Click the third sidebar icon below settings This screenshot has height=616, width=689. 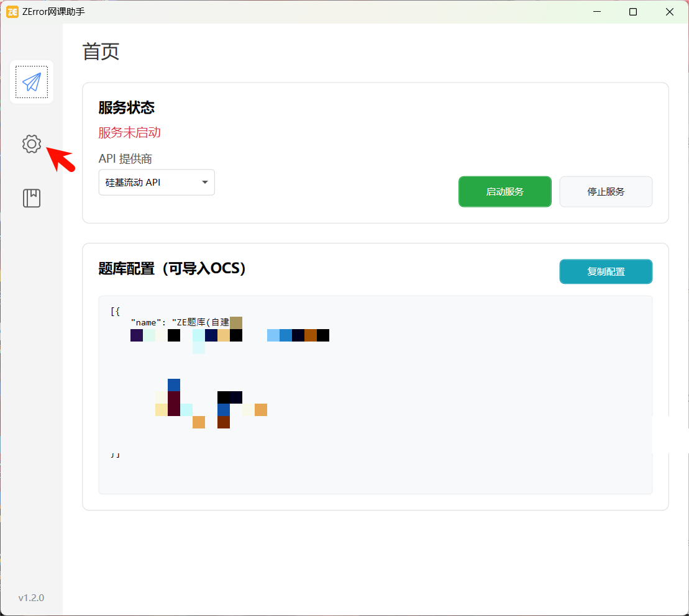[x=31, y=197]
